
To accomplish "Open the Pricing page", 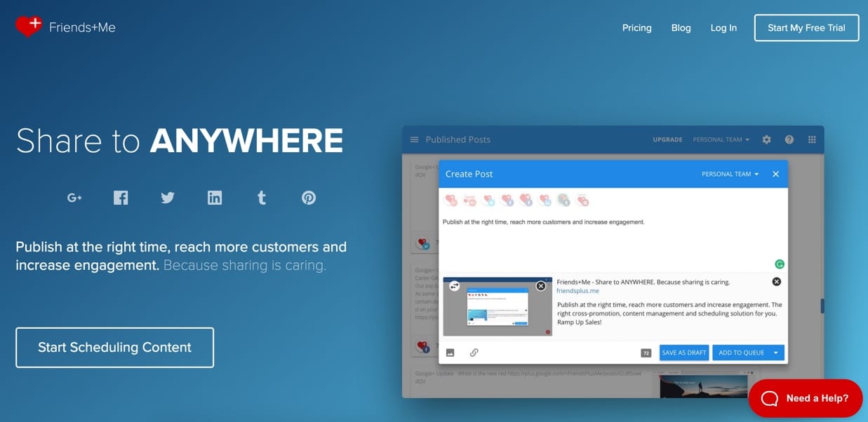I will pos(636,28).
